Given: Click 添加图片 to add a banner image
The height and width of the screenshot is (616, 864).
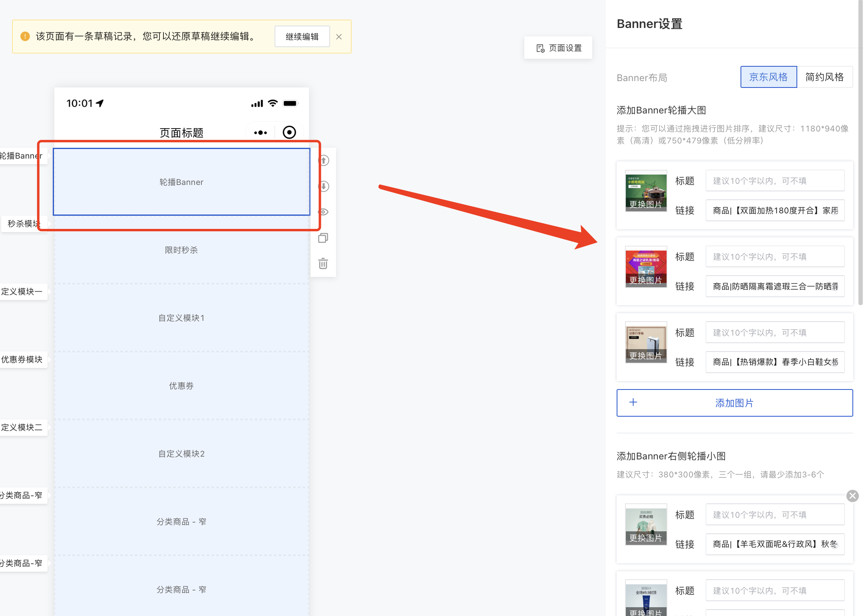Looking at the screenshot, I should point(735,403).
